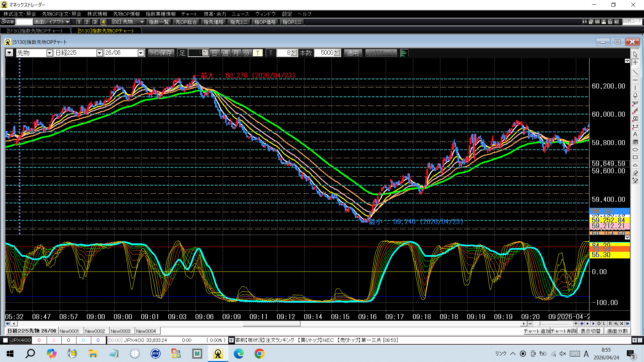
Task: Open the チャート menu
Action: (189, 14)
